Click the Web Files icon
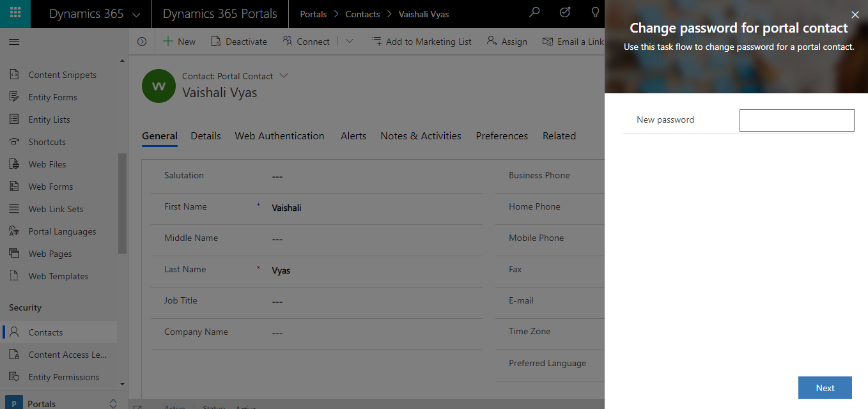The height and width of the screenshot is (409, 868). tap(14, 164)
